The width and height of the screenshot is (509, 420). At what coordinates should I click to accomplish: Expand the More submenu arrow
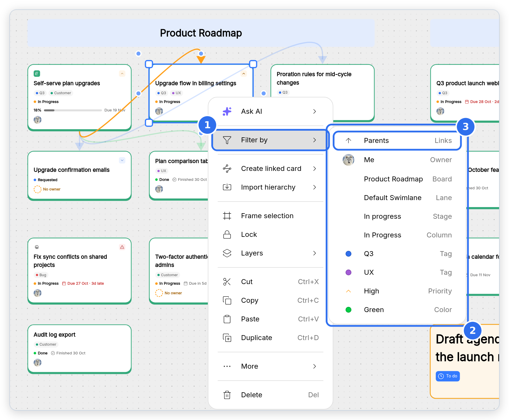[315, 366]
